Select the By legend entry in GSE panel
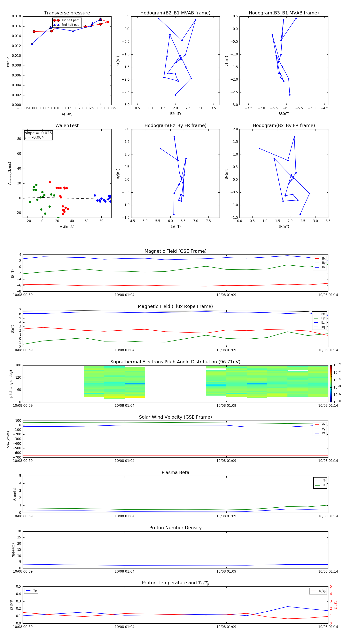The image size is (351, 644). (320, 263)
